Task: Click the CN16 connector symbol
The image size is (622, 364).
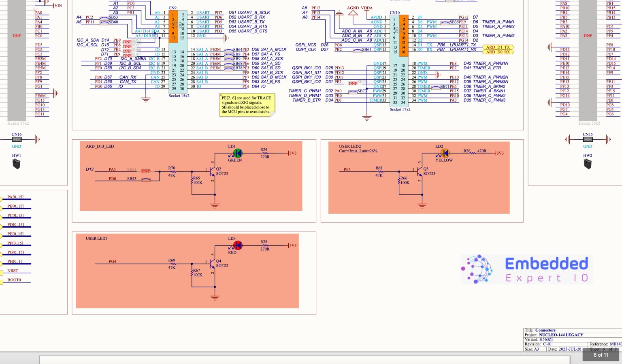Action: [17, 139]
